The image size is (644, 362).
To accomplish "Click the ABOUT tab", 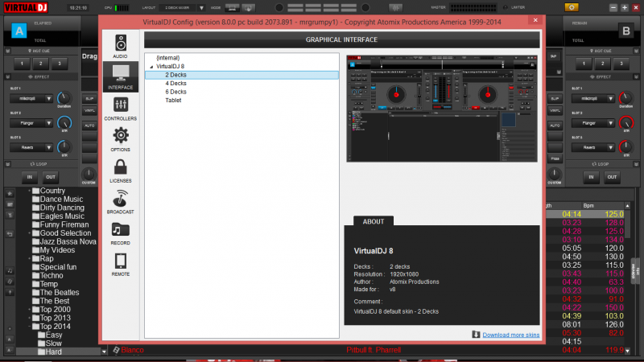I will [374, 221].
